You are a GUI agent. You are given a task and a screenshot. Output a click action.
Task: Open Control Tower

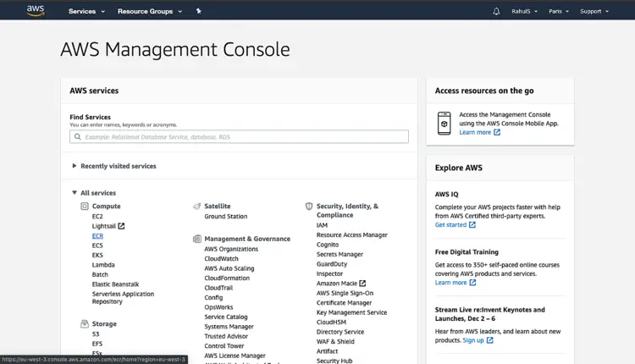click(224, 346)
